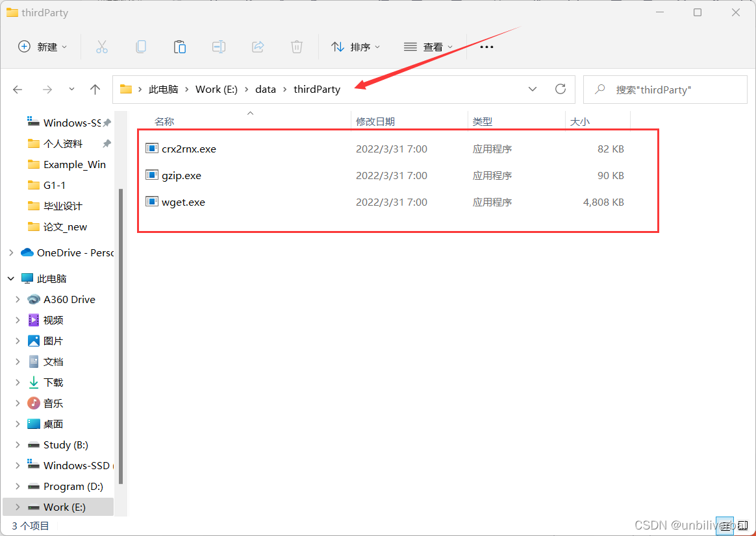Image resolution: width=756 pixels, height=536 pixels.
Task: Expand the A360 Drive node
Action: pos(18,299)
